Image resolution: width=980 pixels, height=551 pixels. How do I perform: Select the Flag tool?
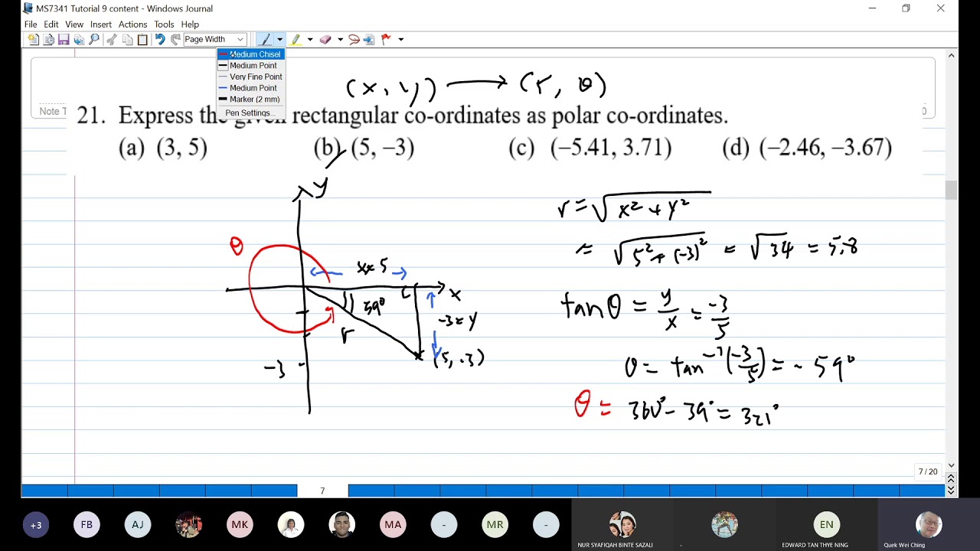(x=386, y=39)
